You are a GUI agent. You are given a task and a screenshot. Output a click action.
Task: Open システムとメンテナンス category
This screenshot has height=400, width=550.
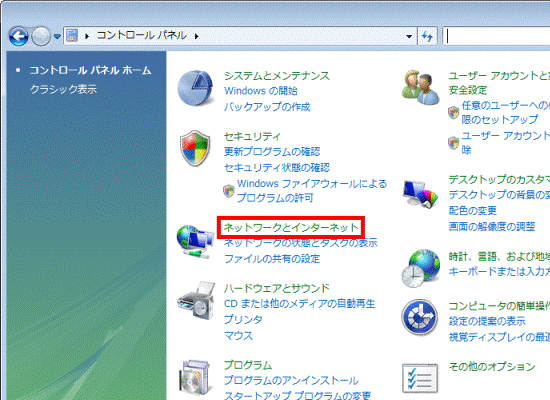click(277, 76)
